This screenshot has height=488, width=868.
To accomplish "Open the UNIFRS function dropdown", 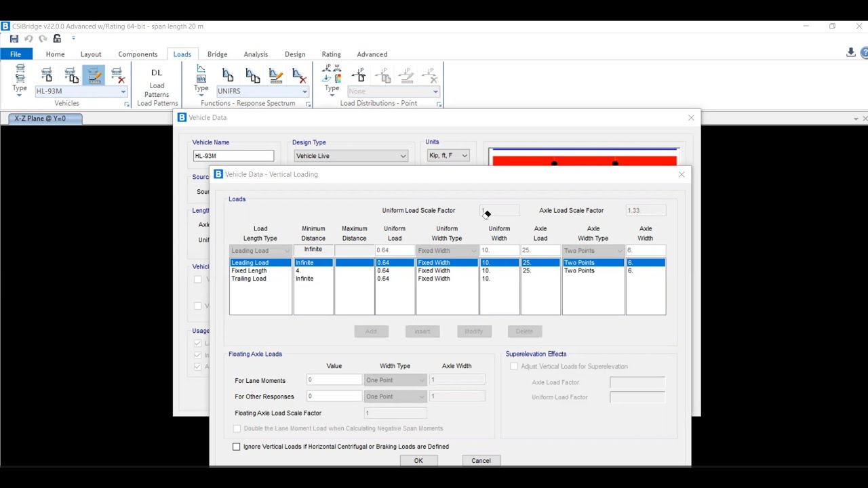I will coord(304,91).
